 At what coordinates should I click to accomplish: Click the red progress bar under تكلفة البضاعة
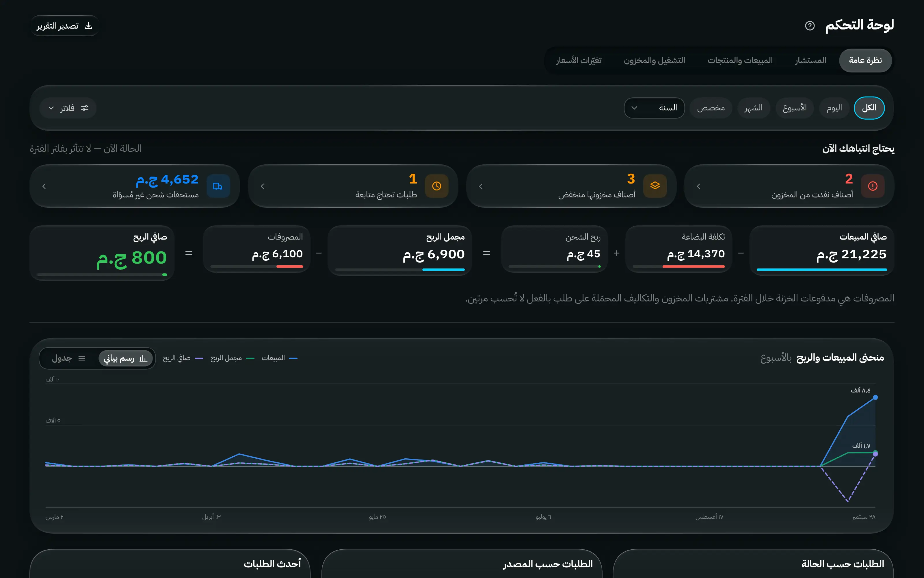(x=694, y=266)
